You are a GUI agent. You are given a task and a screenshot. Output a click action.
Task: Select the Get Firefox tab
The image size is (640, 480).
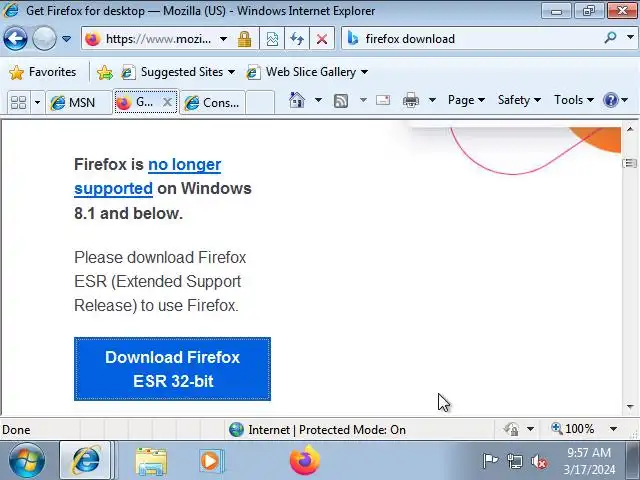point(138,102)
